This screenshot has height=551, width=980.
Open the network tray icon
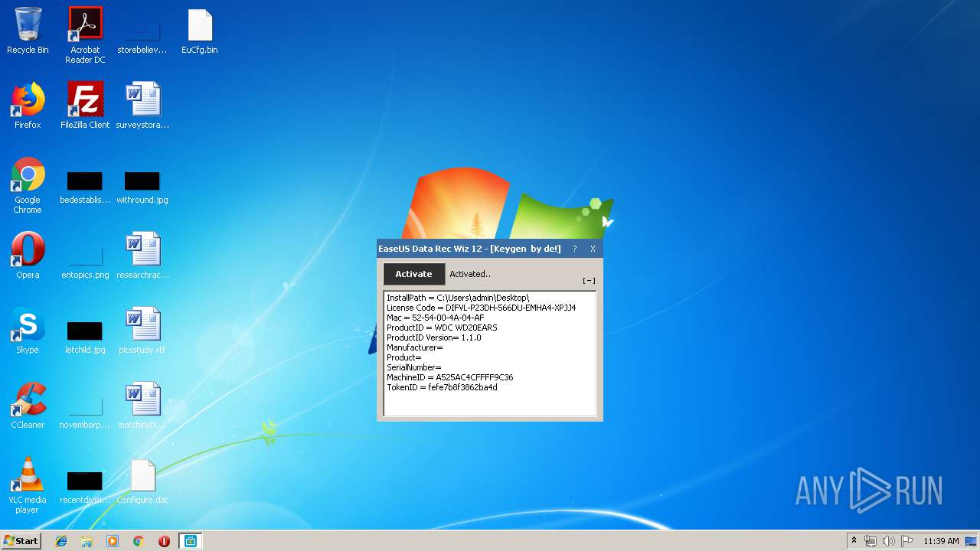pyautogui.click(x=871, y=541)
